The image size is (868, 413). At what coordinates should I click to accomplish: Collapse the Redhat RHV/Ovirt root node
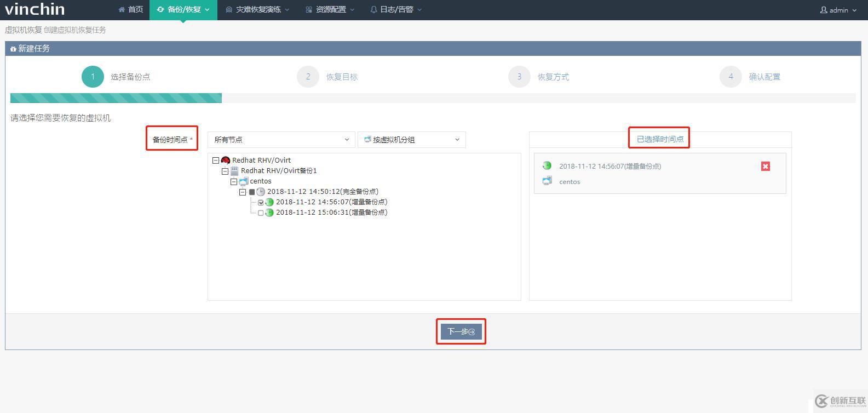pyautogui.click(x=216, y=160)
